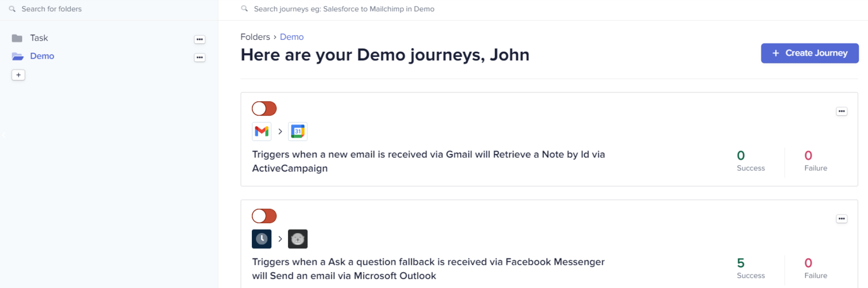
Task: Click the journey search magnifier icon
Action: point(245,8)
